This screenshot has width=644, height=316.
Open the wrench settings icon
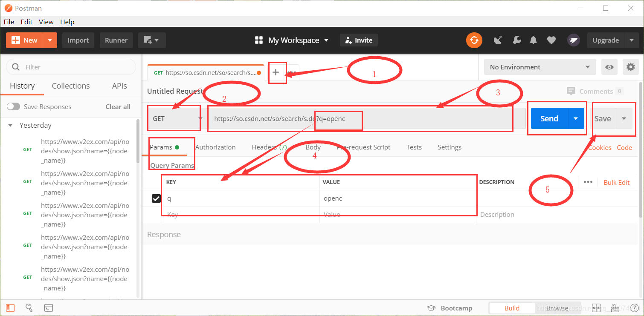(516, 40)
